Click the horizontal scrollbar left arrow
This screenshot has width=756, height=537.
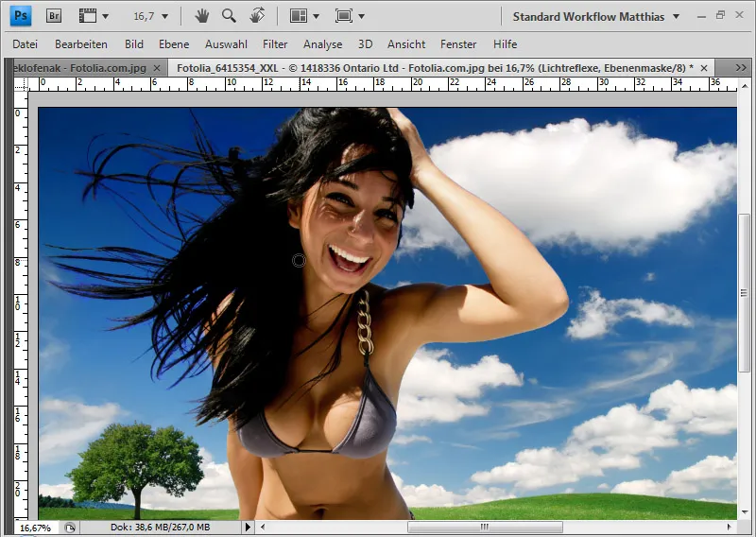click(263, 527)
